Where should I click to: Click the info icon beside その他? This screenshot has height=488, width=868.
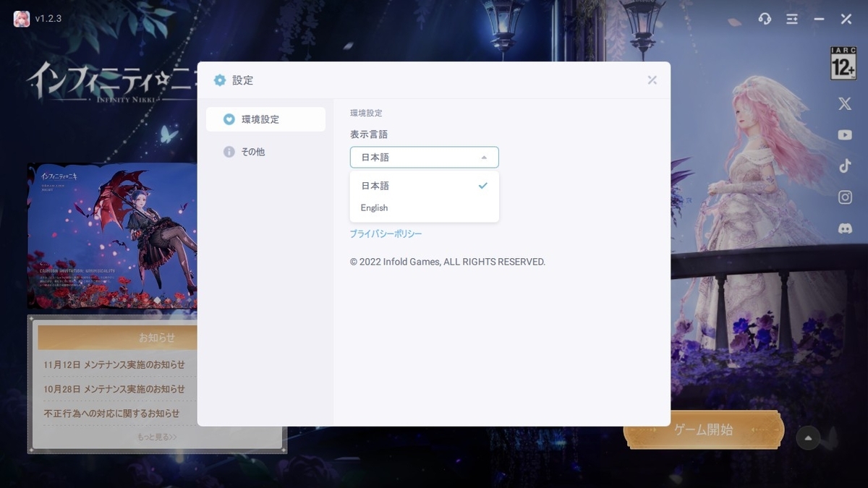229,152
